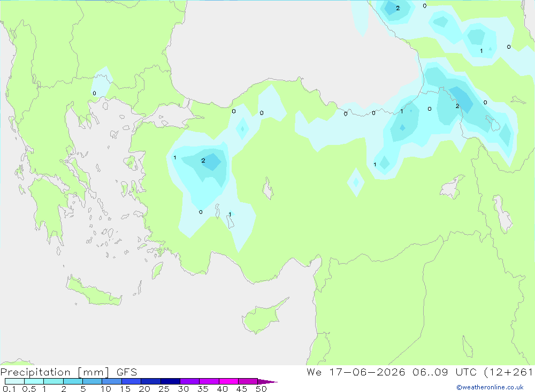
Task: Click the '10' legend scale value
Action: coord(105,389)
